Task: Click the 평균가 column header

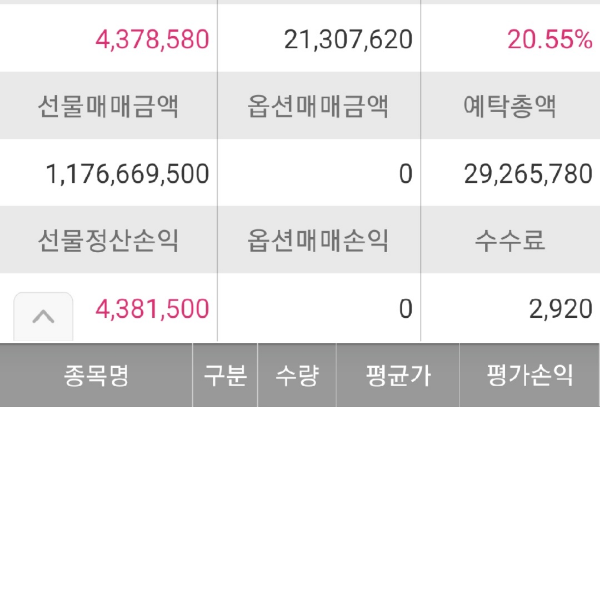Action: [x=398, y=376]
